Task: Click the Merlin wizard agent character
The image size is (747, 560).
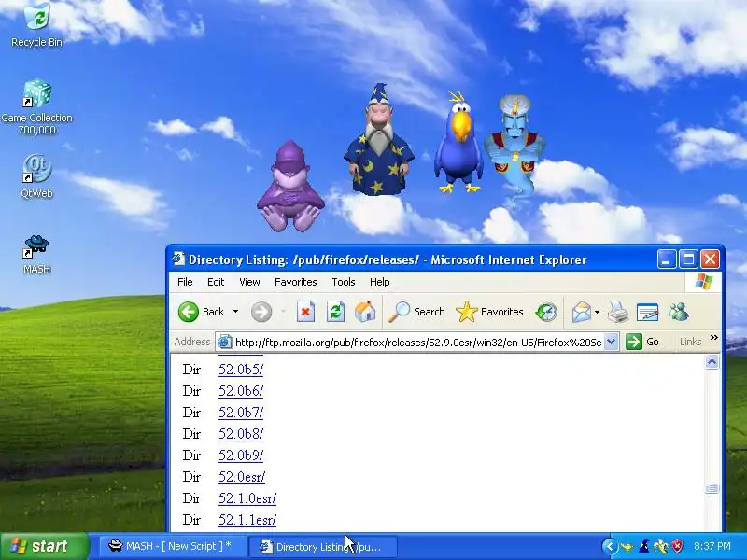Action: pyautogui.click(x=379, y=139)
